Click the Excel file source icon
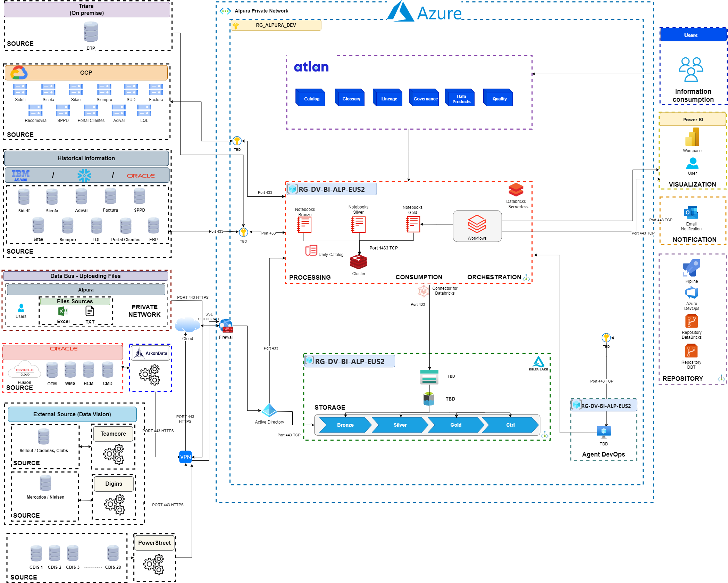The image size is (728, 583). (x=63, y=311)
